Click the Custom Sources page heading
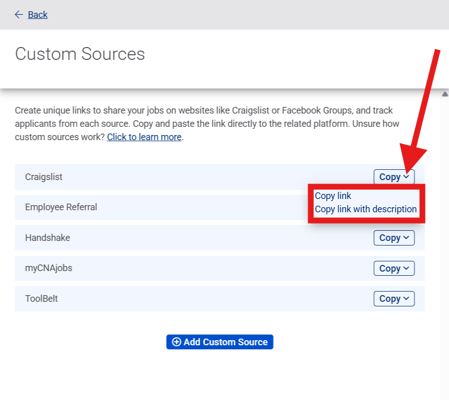Image resolution: width=449 pixels, height=400 pixels. pyautogui.click(x=80, y=54)
